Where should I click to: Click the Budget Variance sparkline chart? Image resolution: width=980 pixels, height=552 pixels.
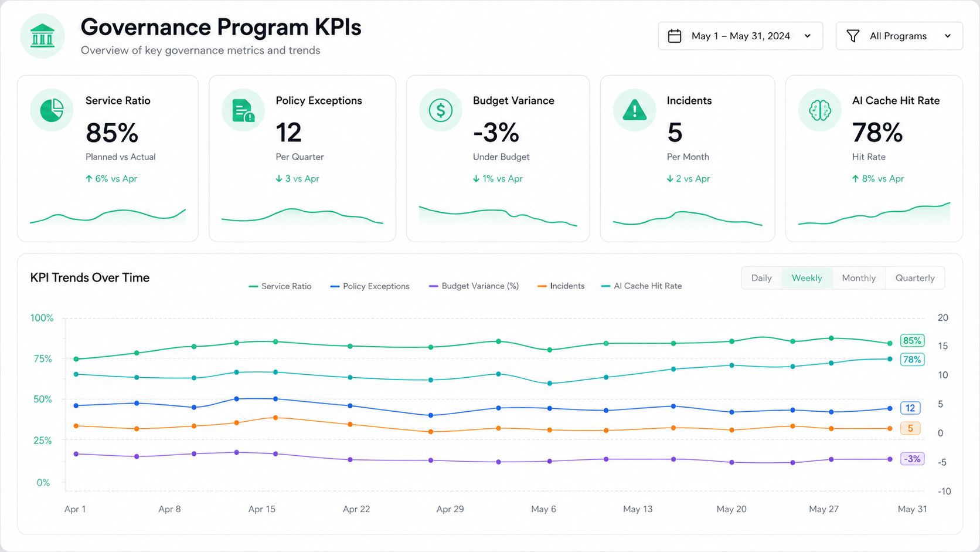498,216
